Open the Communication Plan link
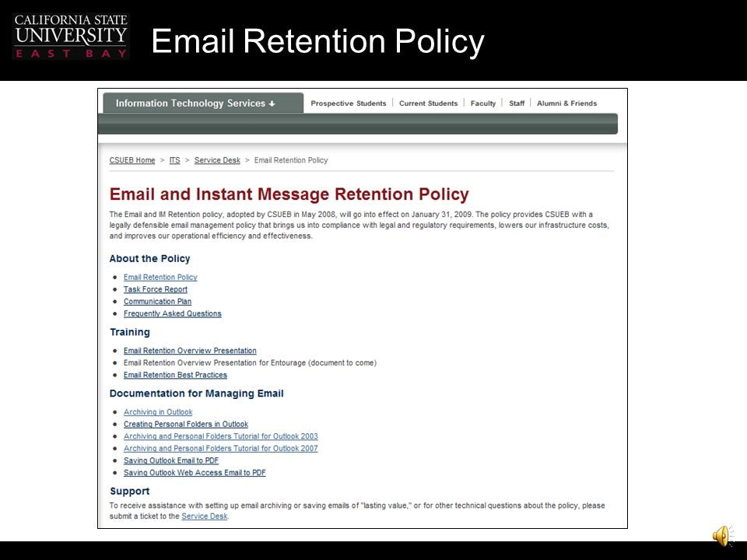Screen dimensions: 747x560 coord(157,302)
